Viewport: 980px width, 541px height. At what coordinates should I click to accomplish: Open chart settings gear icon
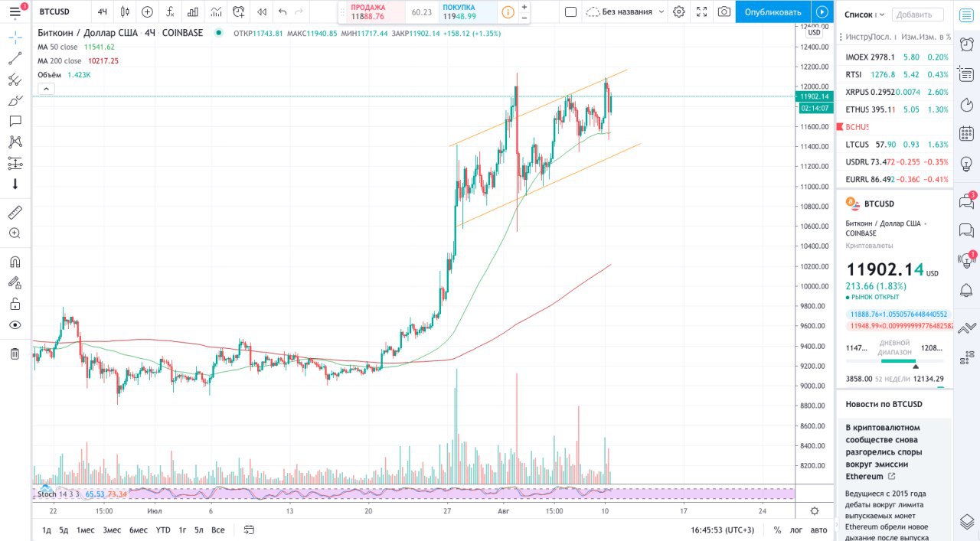tap(678, 11)
